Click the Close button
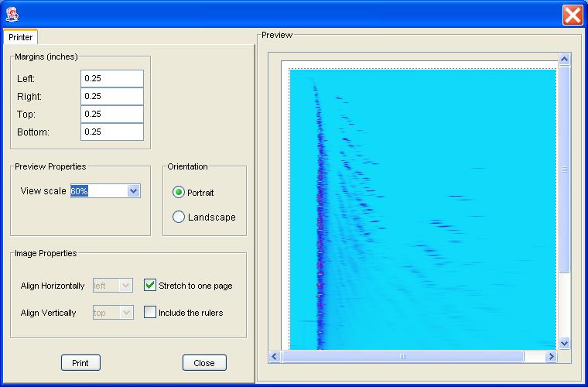 [x=204, y=363]
